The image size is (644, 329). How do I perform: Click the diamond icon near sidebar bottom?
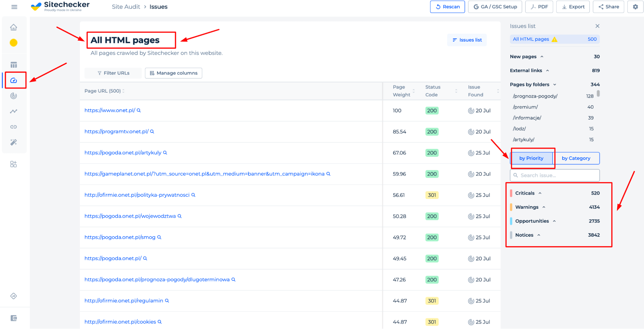tap(14, 296)
